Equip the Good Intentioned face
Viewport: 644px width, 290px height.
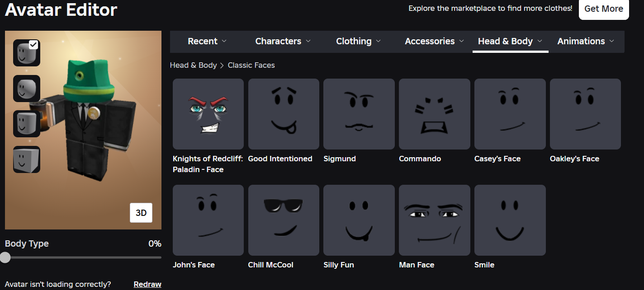pos(284,114)
